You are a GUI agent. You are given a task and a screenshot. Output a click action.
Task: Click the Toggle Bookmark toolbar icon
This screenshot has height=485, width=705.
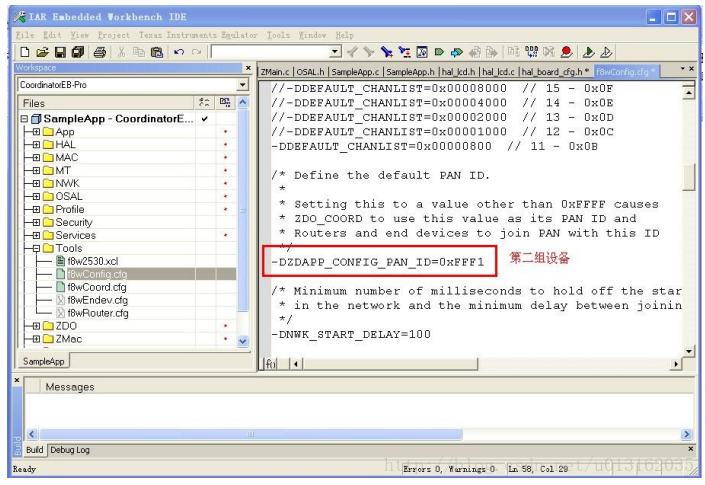coord(439,52)
